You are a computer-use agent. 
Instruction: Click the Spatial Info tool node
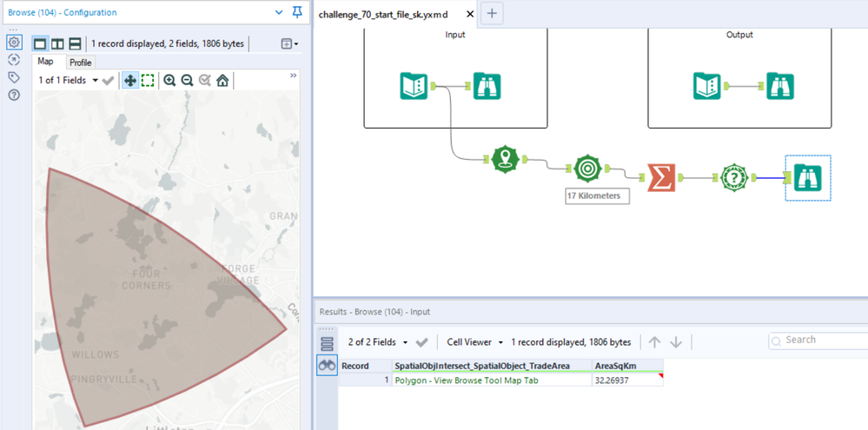pos(736,177)
